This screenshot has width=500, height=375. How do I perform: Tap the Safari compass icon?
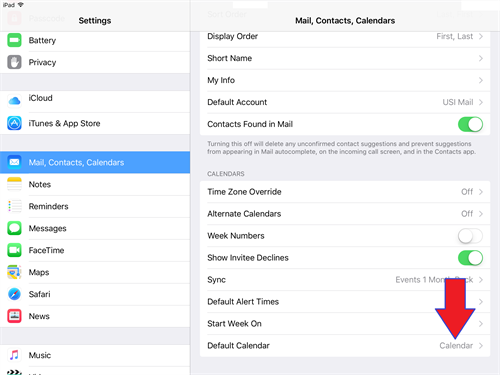pos(14,294)
